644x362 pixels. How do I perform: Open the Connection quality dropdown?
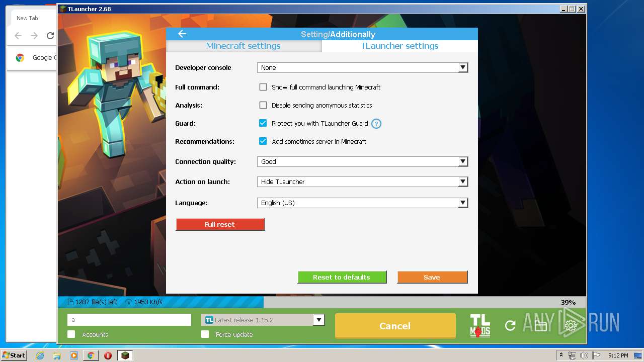click(463, 161)
